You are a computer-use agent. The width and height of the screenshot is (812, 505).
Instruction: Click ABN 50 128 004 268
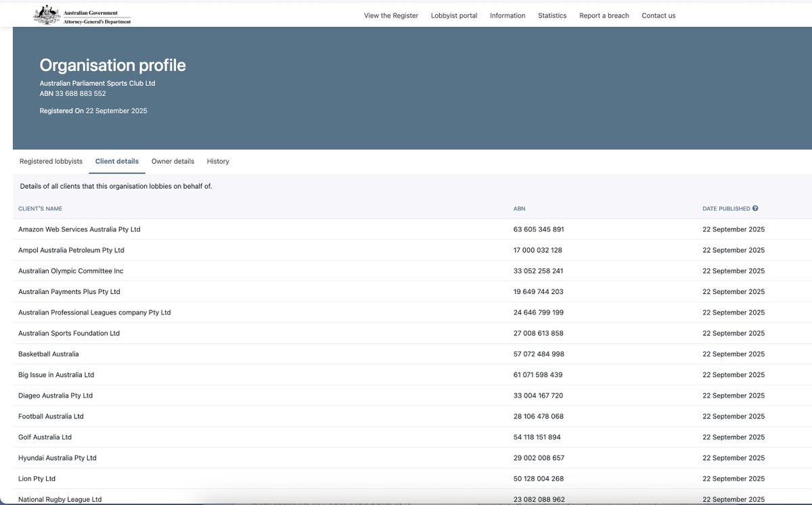point(539,479)
